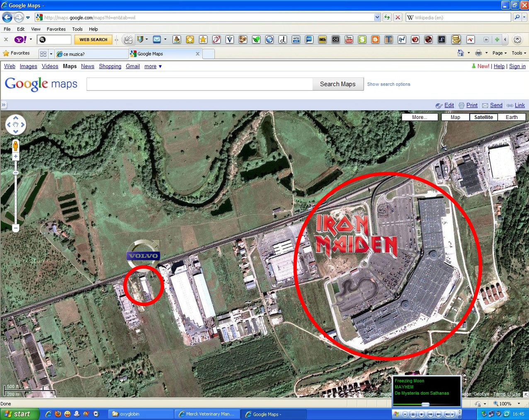Open the Print link
Image resolution: width=529 pixels, height=420 pixels.
point(472,105)
